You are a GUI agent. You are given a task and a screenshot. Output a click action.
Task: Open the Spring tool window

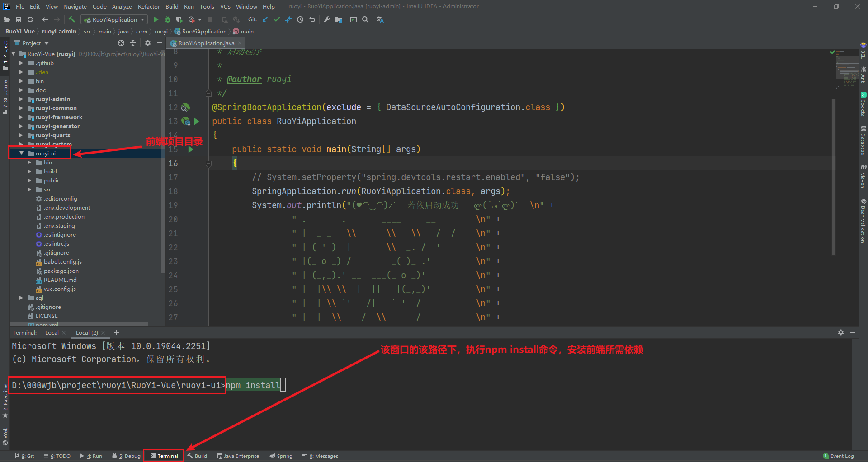pyautogui.click(x=281, y=456)
